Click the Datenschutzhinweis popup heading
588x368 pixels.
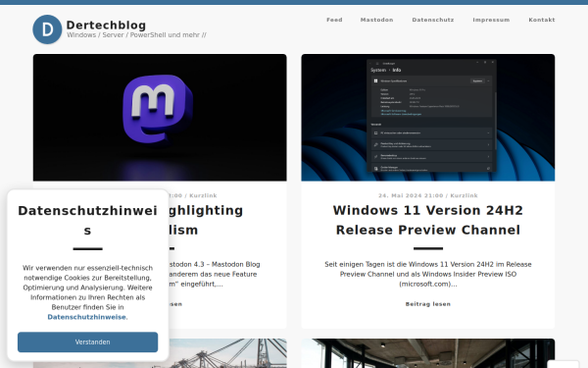[x=88, y=221]
